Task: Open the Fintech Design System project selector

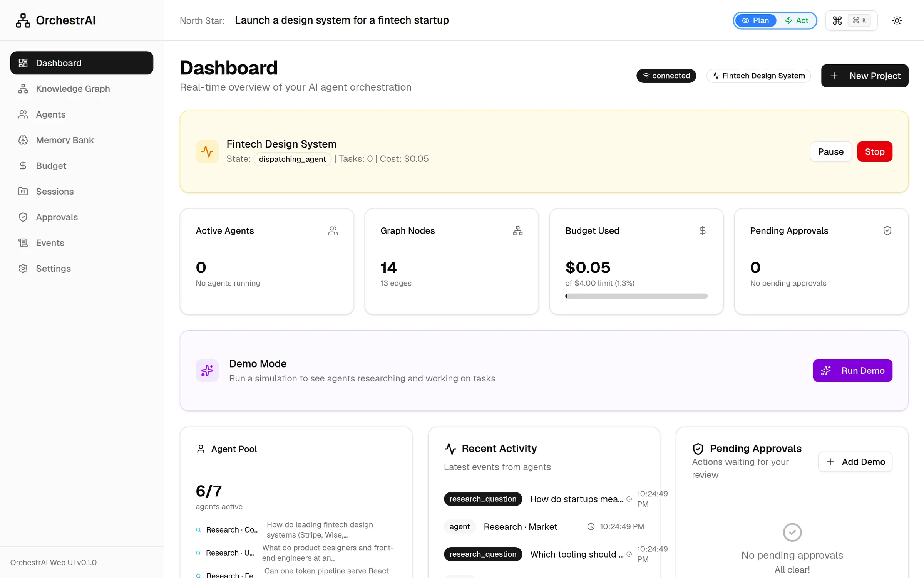Action: click(759, 76)
